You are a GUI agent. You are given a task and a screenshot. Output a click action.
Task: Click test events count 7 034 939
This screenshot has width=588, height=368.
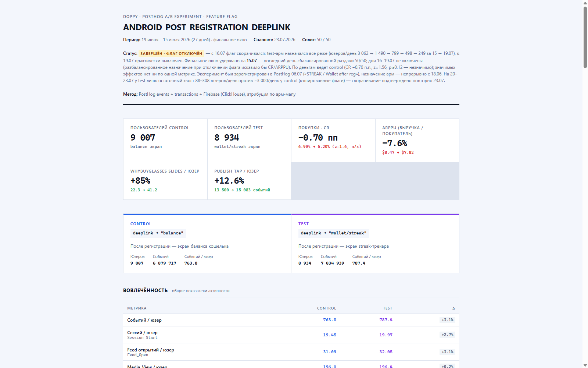pyautogui.click(x=333, y=263)
